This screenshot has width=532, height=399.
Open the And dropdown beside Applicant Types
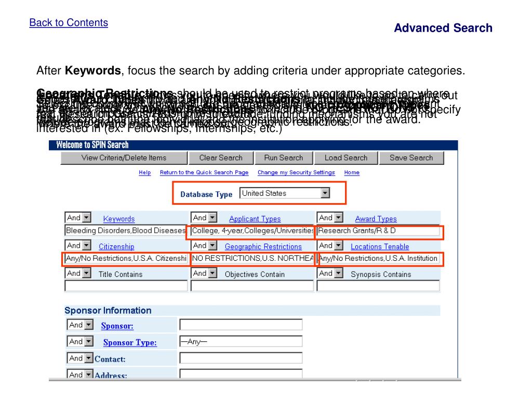click(x=204, y=218)
